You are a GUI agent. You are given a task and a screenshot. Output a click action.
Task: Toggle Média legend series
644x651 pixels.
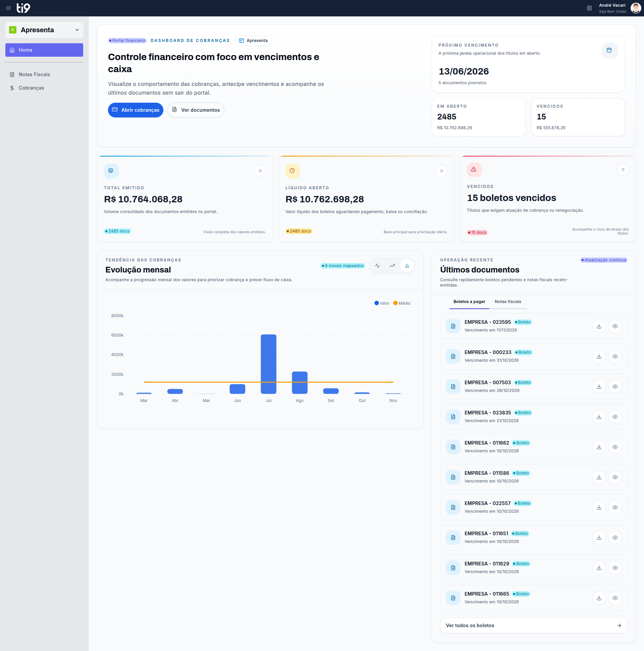click(402, 303)
